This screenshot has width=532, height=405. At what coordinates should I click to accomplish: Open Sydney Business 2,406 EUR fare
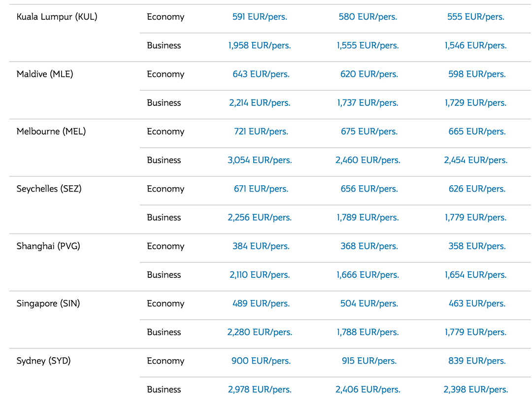(x=367, y=389)
